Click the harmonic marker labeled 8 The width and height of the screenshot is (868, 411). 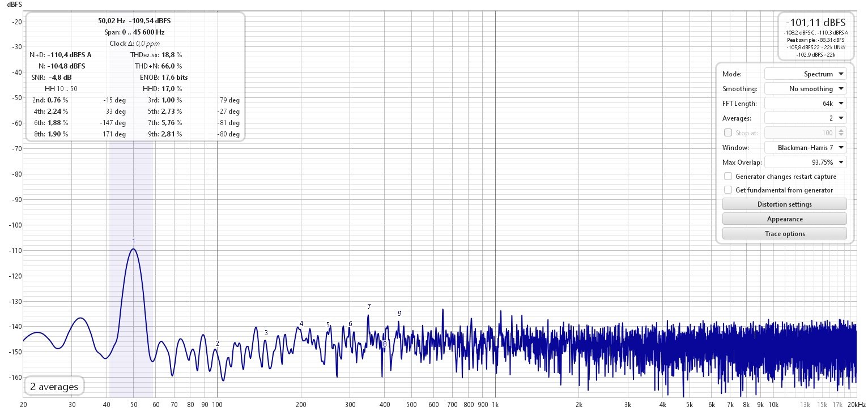[385, 344]
